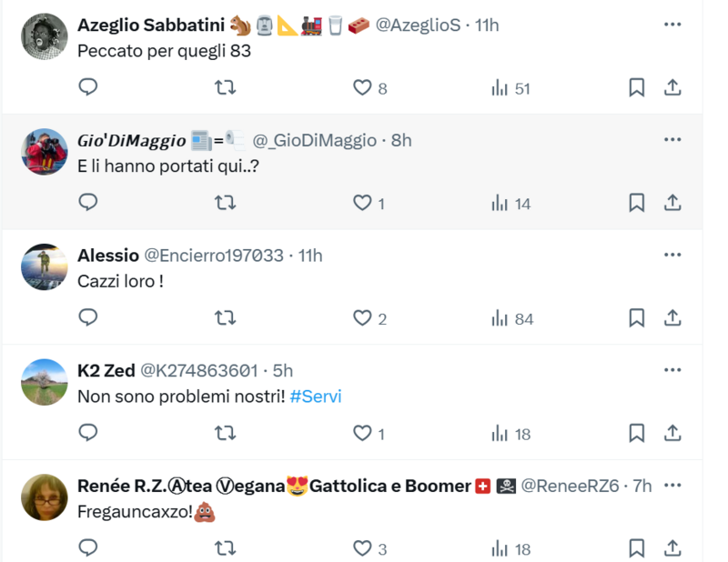
Task: Open share options for K2 Zed's tweet
Action: (672, 434)
